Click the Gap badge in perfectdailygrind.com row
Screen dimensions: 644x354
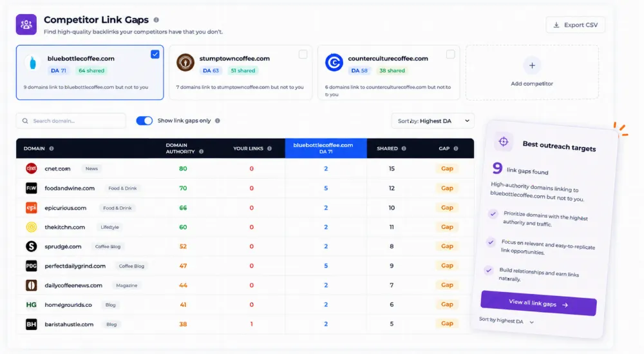coord(447,266)
